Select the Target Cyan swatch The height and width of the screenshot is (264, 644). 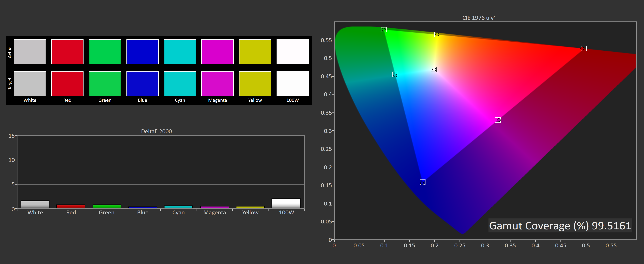[x=180, y=83]
